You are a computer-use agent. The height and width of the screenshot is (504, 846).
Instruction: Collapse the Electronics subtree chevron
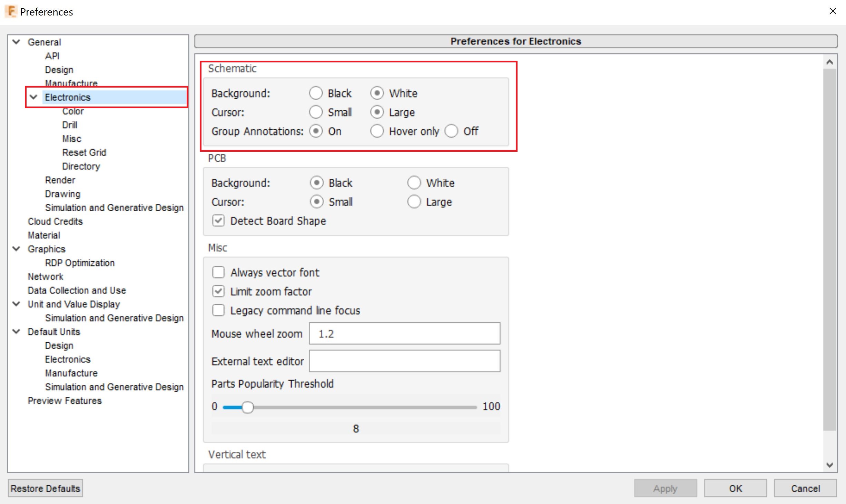click(33, 97)
